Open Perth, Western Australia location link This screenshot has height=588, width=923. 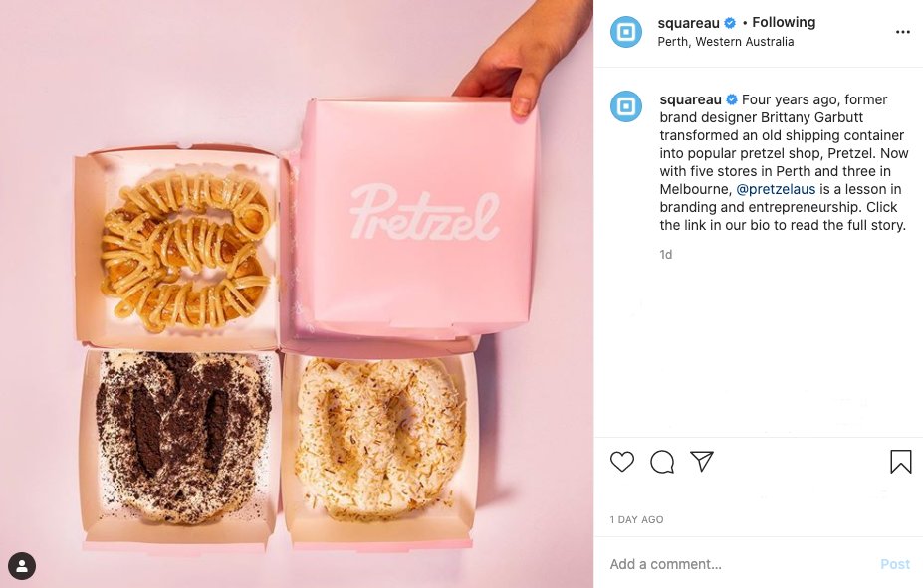[x=725, y=42]
